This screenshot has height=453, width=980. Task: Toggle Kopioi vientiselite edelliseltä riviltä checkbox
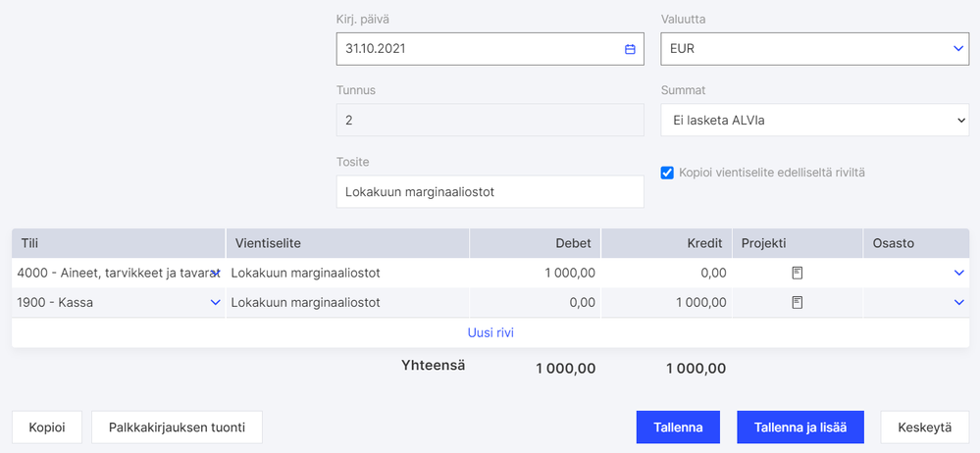point(668,173)
